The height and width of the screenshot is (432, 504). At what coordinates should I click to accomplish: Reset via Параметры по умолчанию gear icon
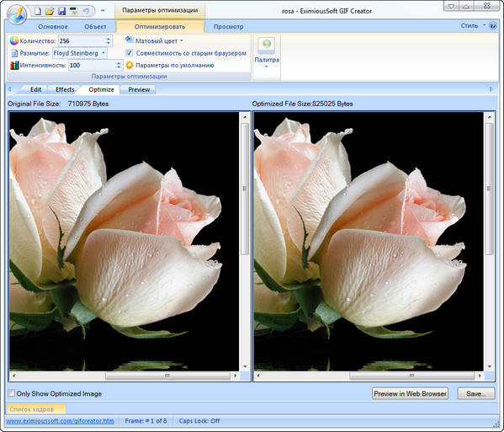tap(130, 66)
